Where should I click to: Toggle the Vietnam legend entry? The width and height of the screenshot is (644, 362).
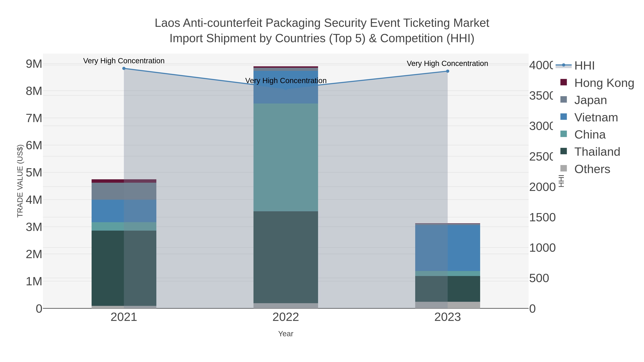589,117
